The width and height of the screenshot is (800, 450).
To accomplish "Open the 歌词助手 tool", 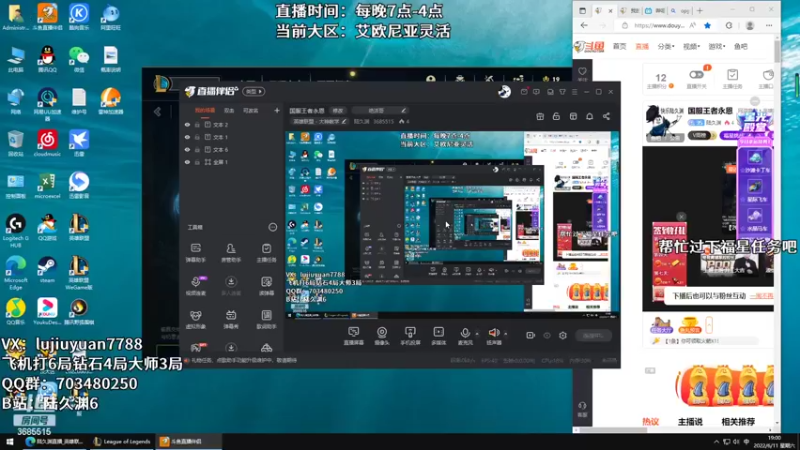I will click(266, 319).
